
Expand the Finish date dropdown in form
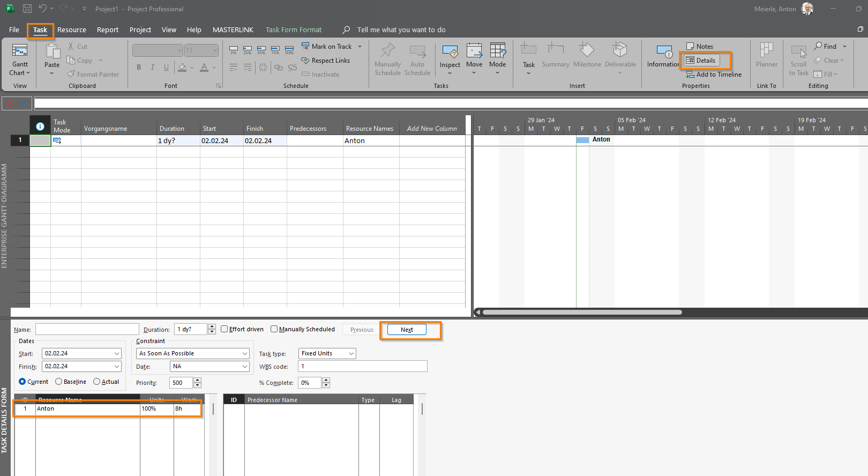117,367
